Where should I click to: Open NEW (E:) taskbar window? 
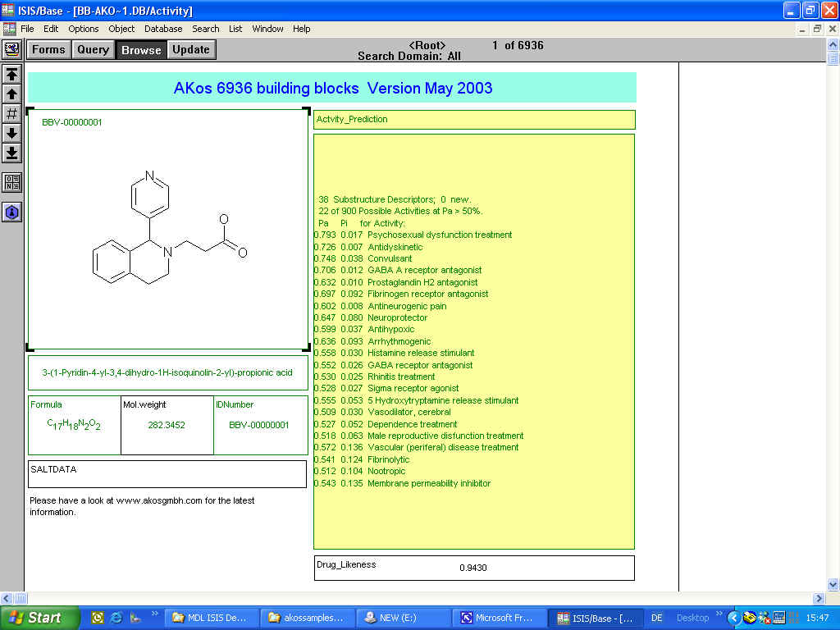point(404,619)
